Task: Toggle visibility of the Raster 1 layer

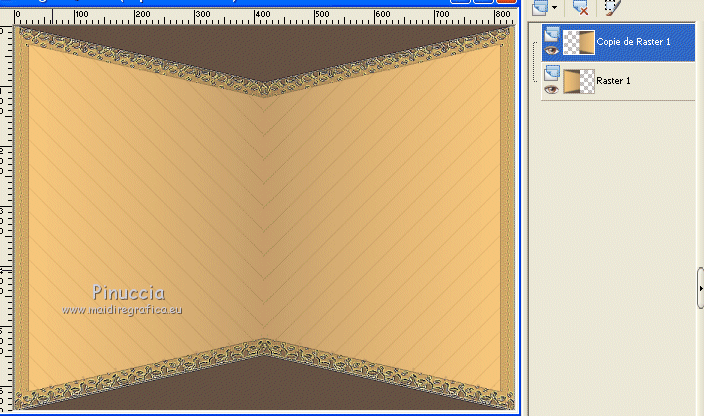Action: [551, 90]
